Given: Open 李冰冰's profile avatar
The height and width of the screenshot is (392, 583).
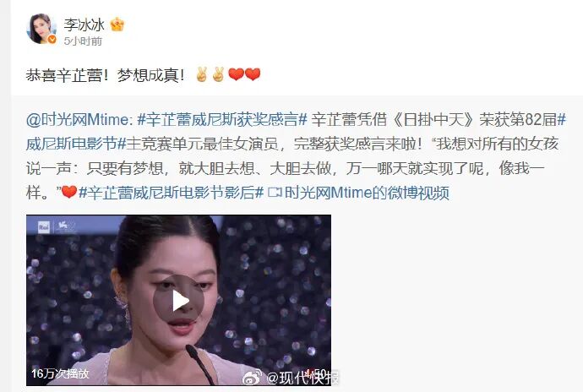Looking at the screenshot, I should 41,29.
